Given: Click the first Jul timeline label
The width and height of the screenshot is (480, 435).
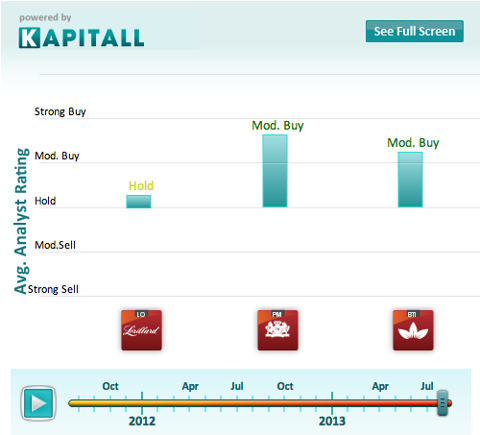Looking at the screenshot, I should 237,386.
